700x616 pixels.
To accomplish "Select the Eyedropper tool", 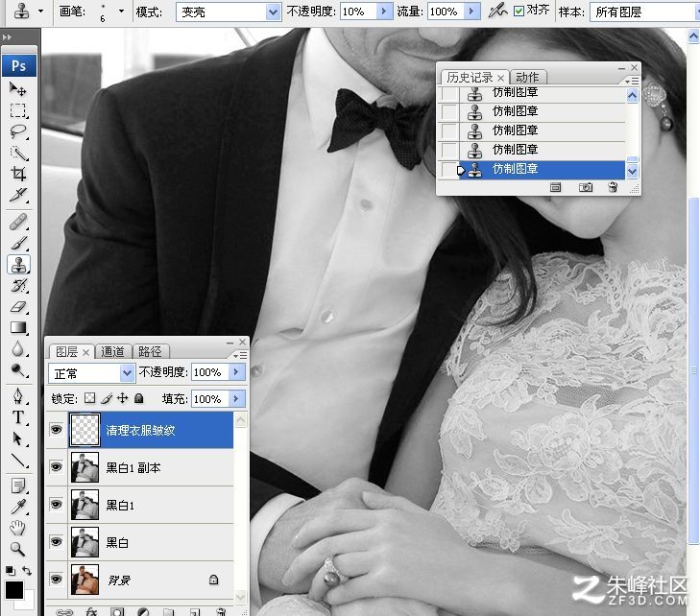I will point(18,508).
